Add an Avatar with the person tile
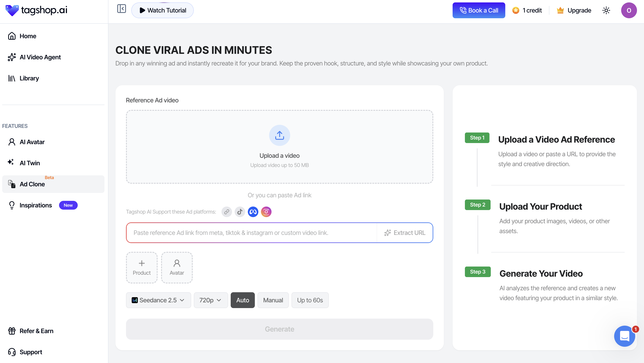This screenshot has height=363, width=644. [177, 268]
